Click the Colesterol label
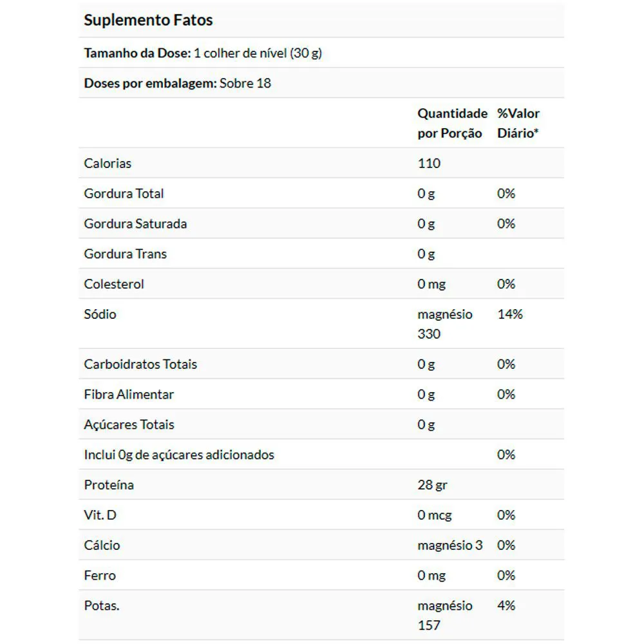 pyautogui.click(x=114, y=284)
